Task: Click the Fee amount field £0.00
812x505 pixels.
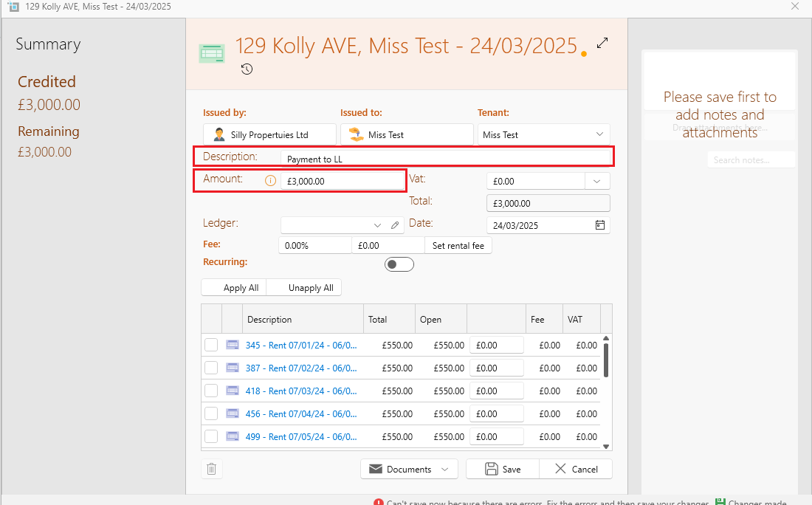Action: (388, 246)
